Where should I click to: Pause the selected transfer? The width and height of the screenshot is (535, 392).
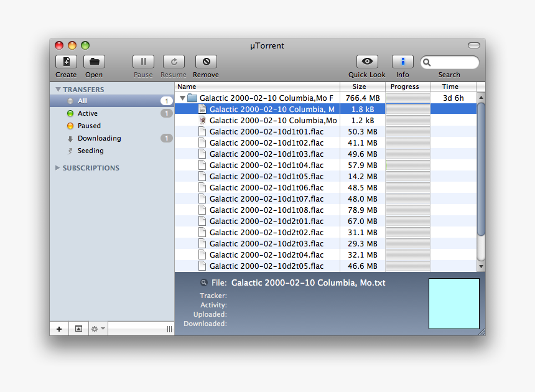tap(143, 62)
